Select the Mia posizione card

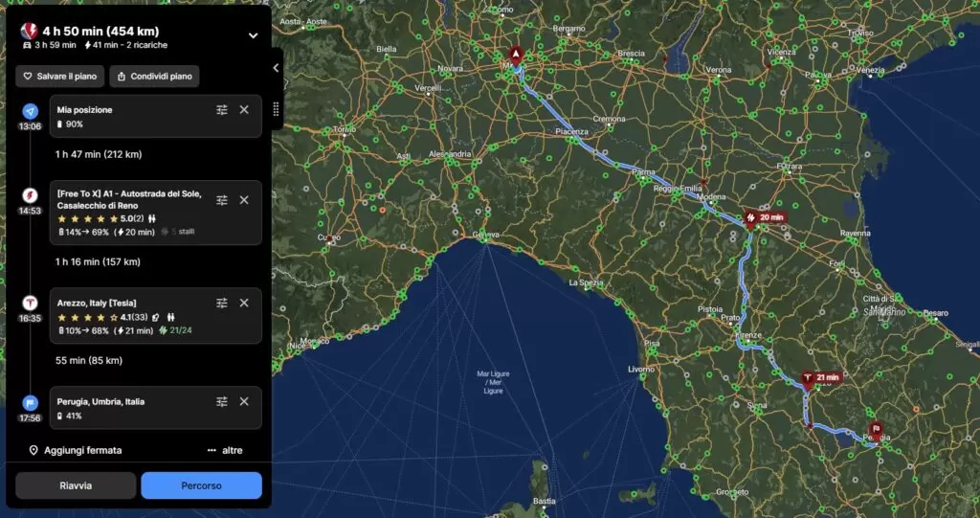[156, 117]
